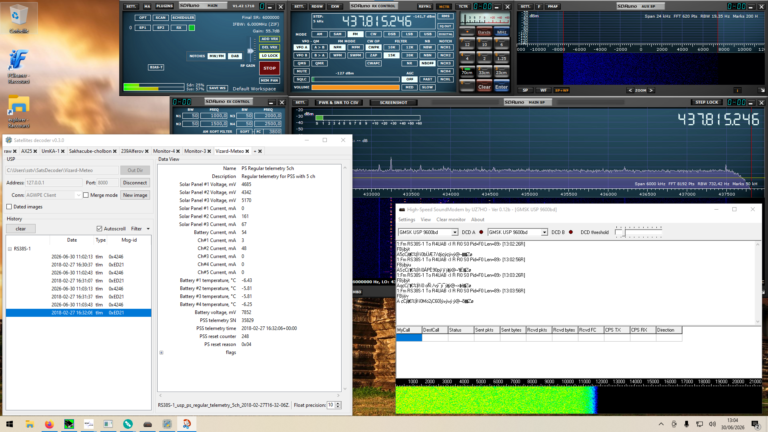Open the PIScanner desktop shortcut

tap(18, 66)
